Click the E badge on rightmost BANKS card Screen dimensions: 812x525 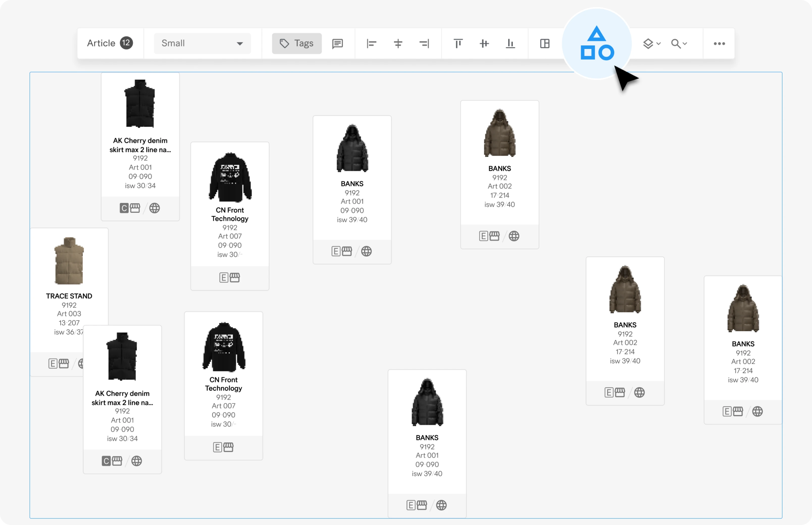pos(727,411)
